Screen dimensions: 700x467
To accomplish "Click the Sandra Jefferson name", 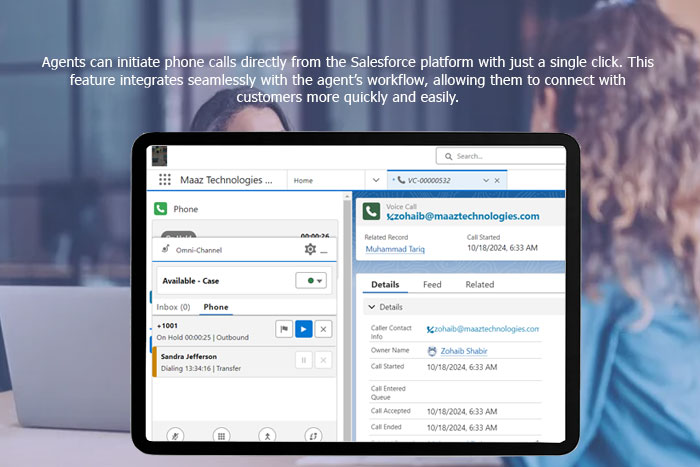I will pyautogui.click(x=189, y=356).
